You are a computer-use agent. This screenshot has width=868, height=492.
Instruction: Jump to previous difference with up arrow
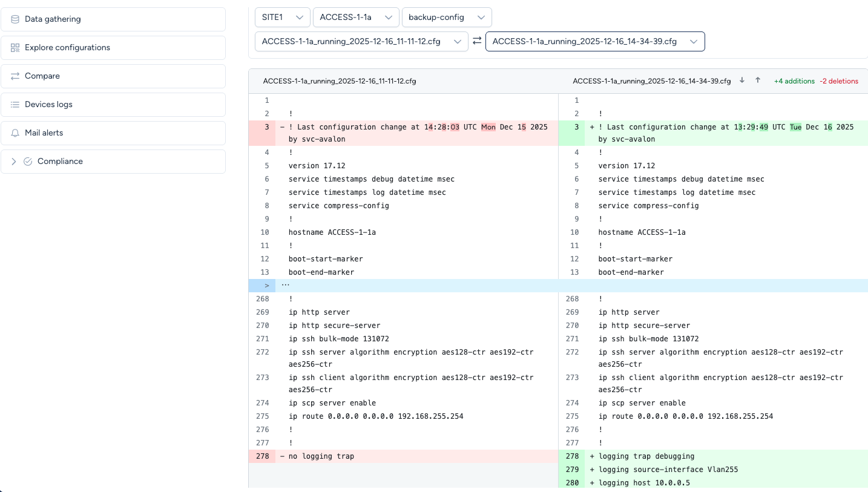pos(758,80)
